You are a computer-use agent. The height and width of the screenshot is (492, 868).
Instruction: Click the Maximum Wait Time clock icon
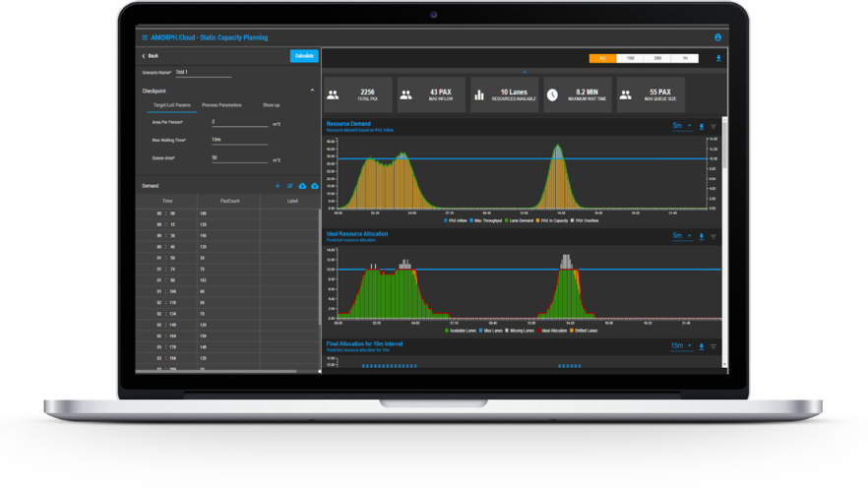coord(552,95)
